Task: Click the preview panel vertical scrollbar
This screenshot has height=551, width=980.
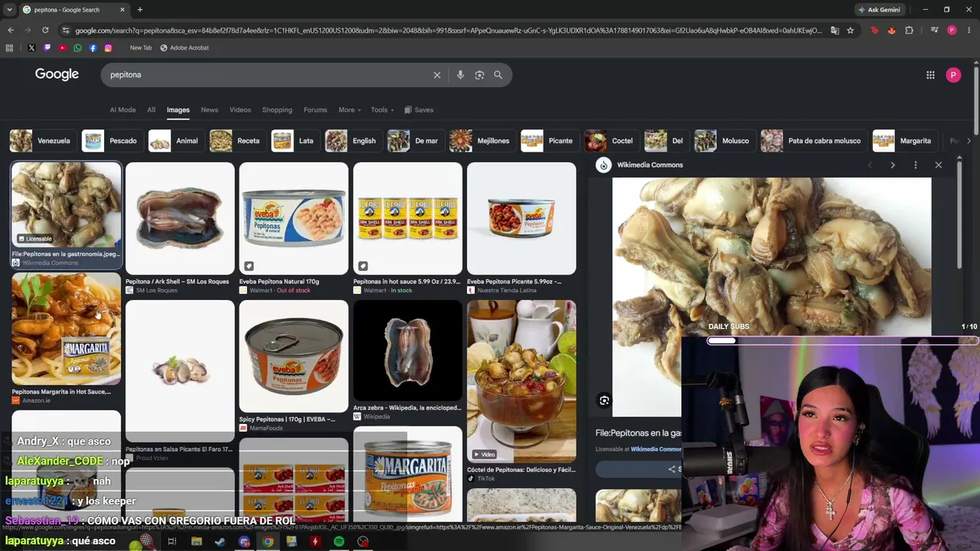Action: (x=959, y=214)
